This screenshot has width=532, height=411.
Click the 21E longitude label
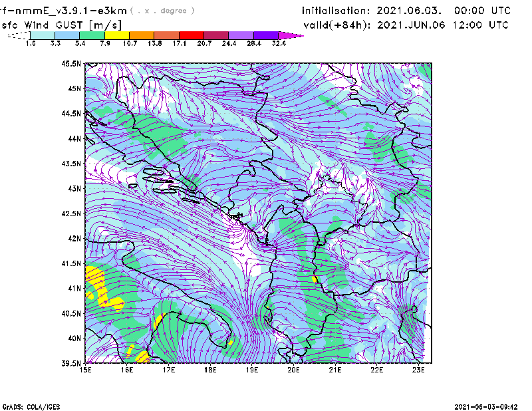(335, 370)
